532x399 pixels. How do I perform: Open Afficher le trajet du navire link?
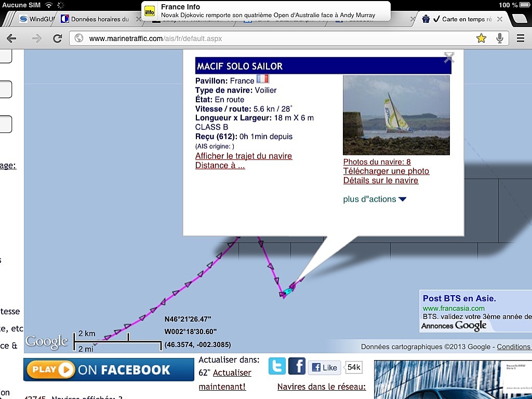click(244, 156)
